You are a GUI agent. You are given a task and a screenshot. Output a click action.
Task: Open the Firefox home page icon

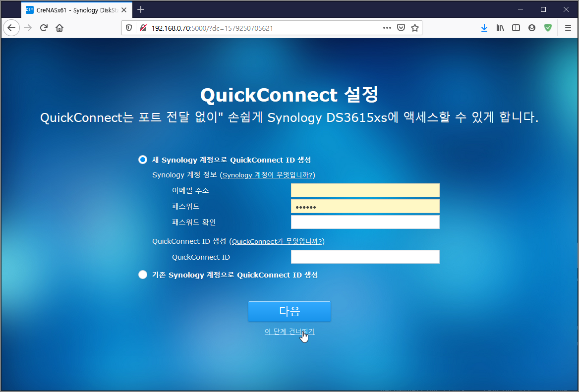coord(59,28)
